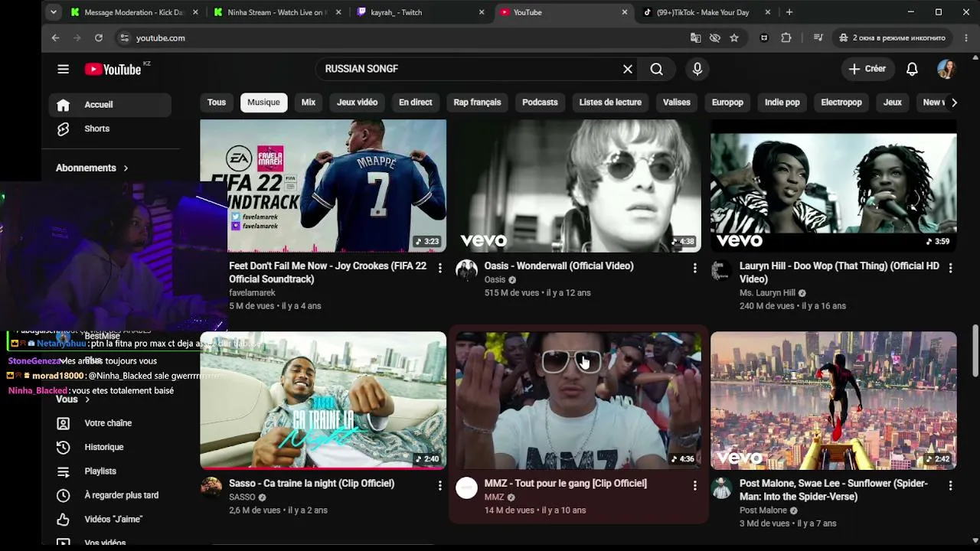Open options menu for Lauryn Hill Doo Wop
This screenshot has height=551, width=980.
pos(950,268)
